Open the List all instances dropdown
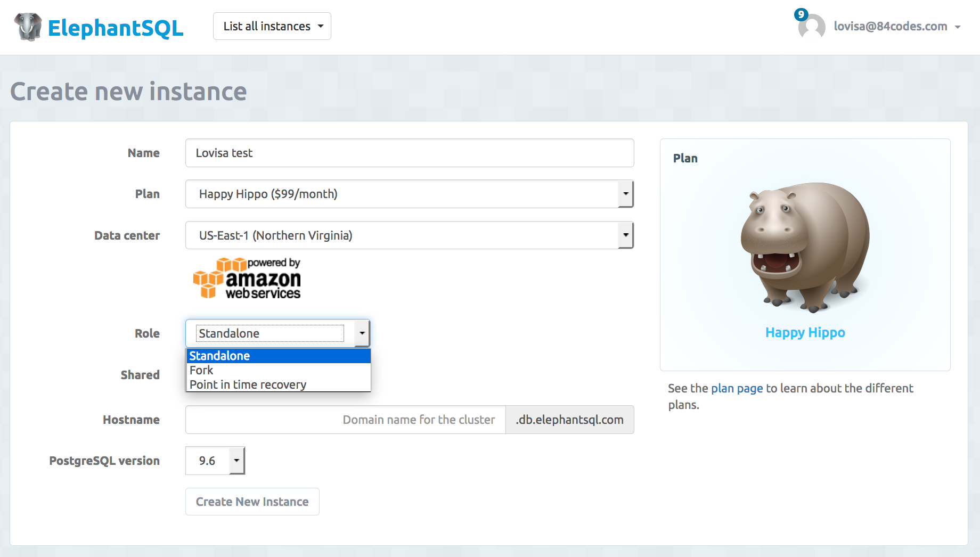Viewport: 980px width, 557px height. click(272, 26)
